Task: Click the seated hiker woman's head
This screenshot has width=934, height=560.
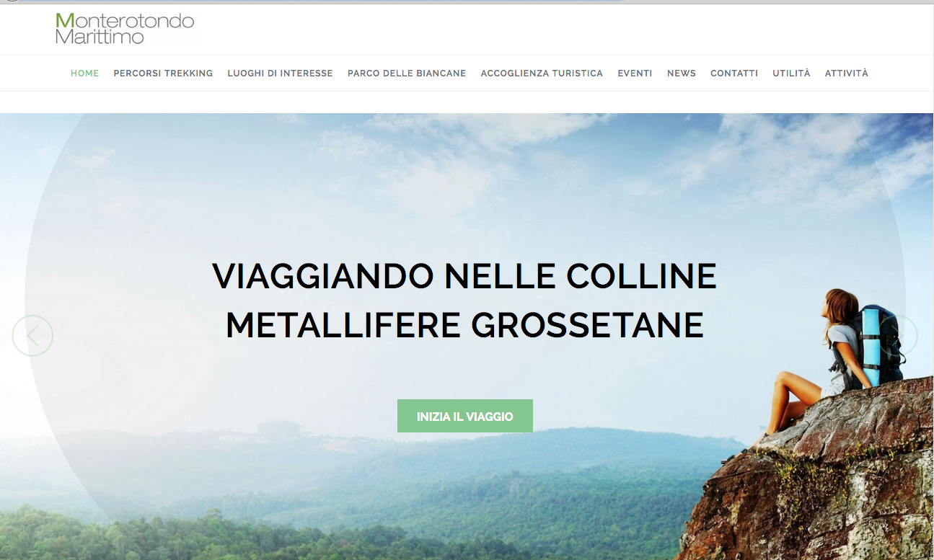Action: 840,305
